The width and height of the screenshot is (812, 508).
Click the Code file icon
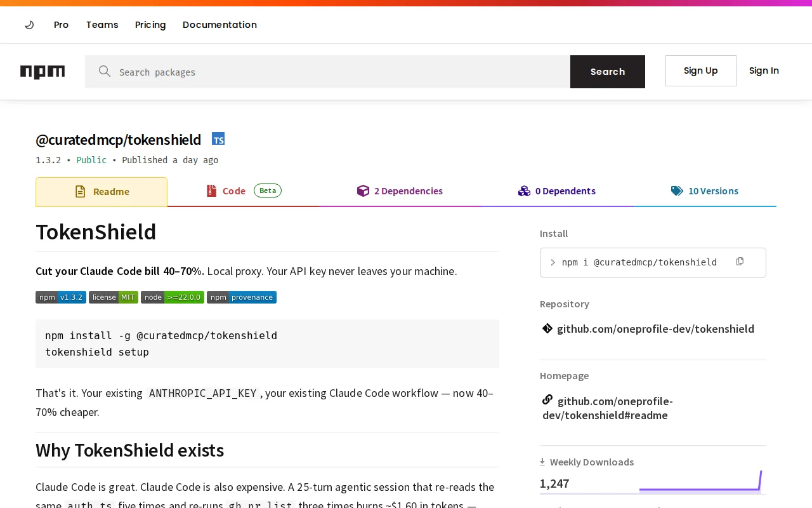click(x=212, y=190)
